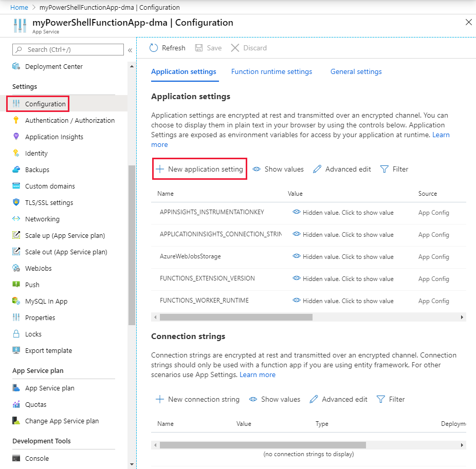Click the TLS/SSL settings shield icon
Viewport: 476px width, 469px height.
pos(16,202)
